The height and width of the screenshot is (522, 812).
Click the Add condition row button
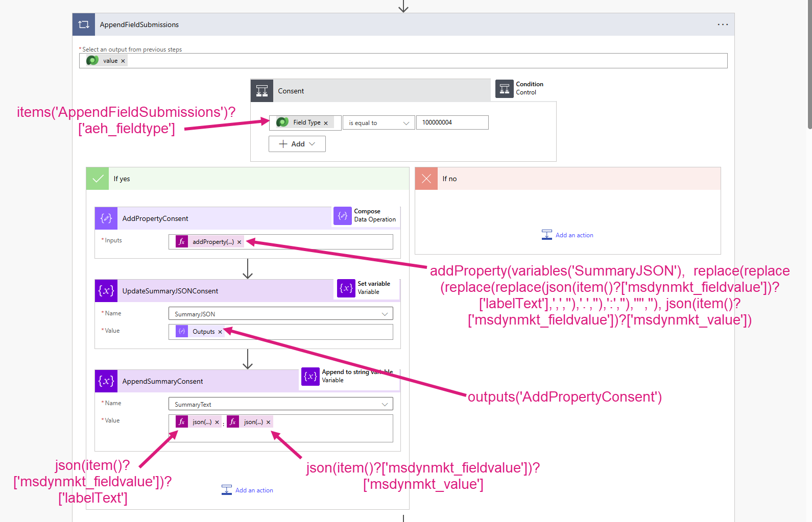[297, 144]
